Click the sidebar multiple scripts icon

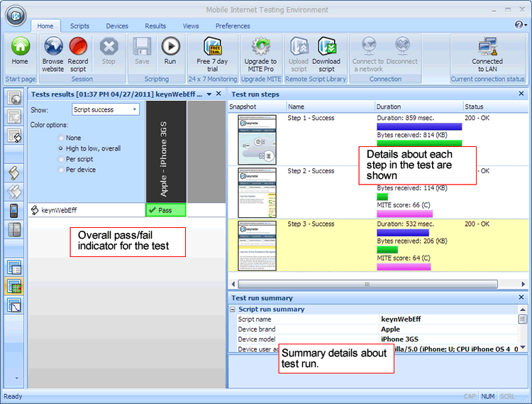pos(14,192)
